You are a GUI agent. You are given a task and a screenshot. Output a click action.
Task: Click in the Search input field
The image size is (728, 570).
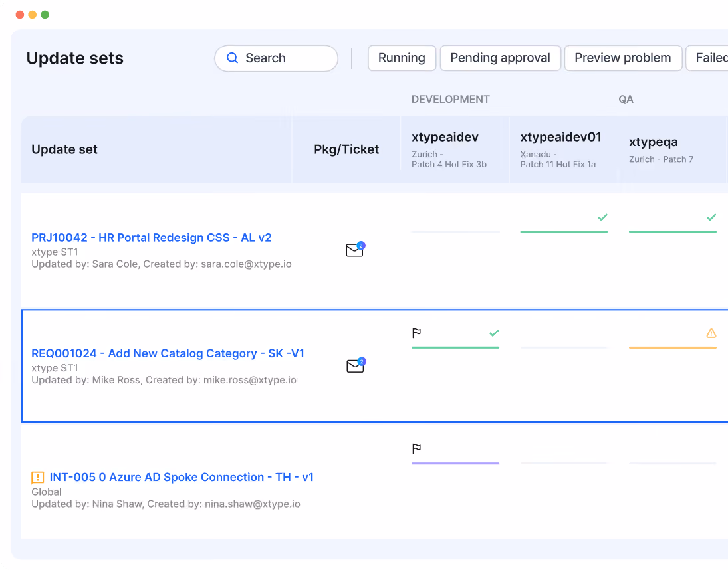(x=277, y=58)
